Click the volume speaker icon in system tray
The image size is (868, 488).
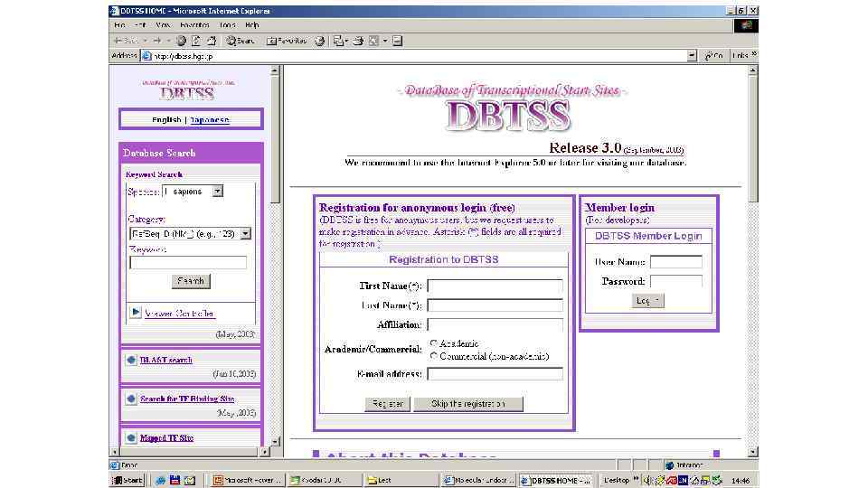[x=647, y=480]
